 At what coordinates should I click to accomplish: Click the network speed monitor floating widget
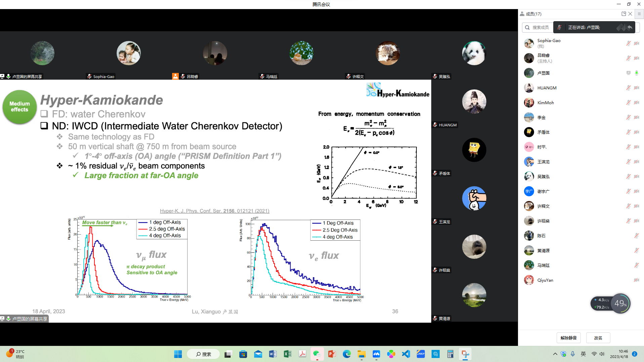point(610,304)
